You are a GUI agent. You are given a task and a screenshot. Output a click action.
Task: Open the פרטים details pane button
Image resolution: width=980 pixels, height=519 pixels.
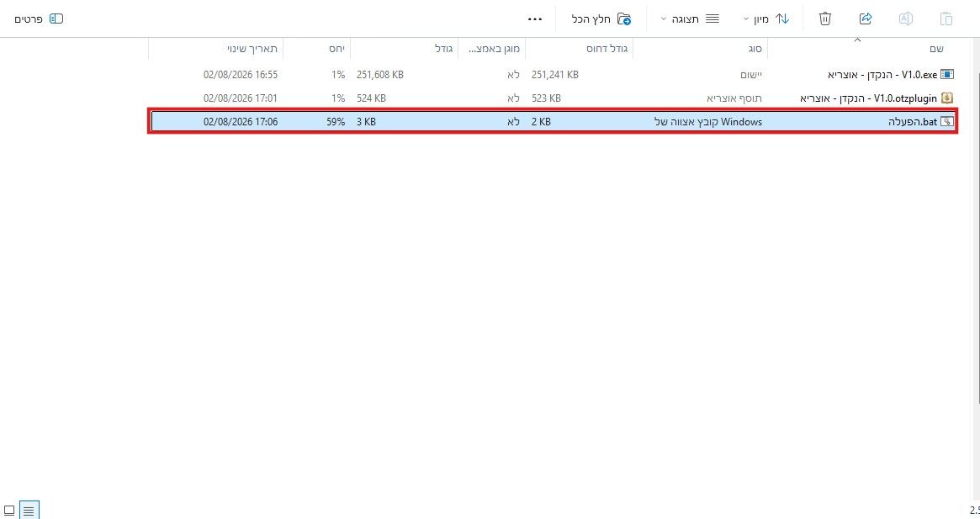[x=39, y=19]
